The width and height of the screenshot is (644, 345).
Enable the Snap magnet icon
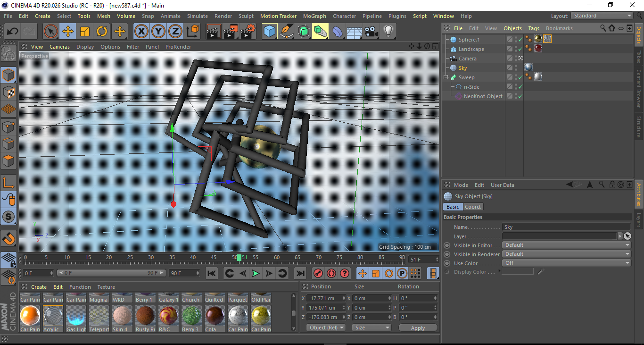pyautogui.click(x=8, y=238)
